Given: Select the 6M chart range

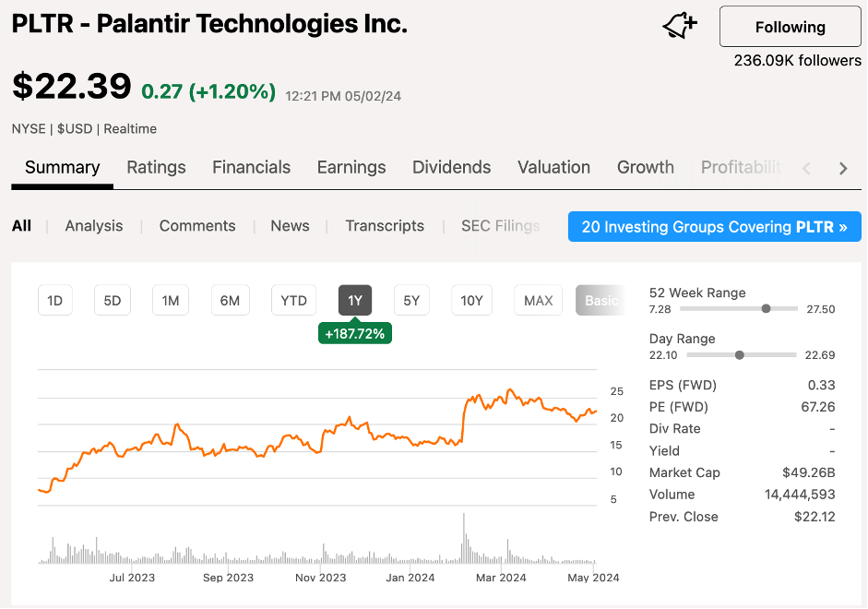Looking at the screenshot, I should (230, 300).
